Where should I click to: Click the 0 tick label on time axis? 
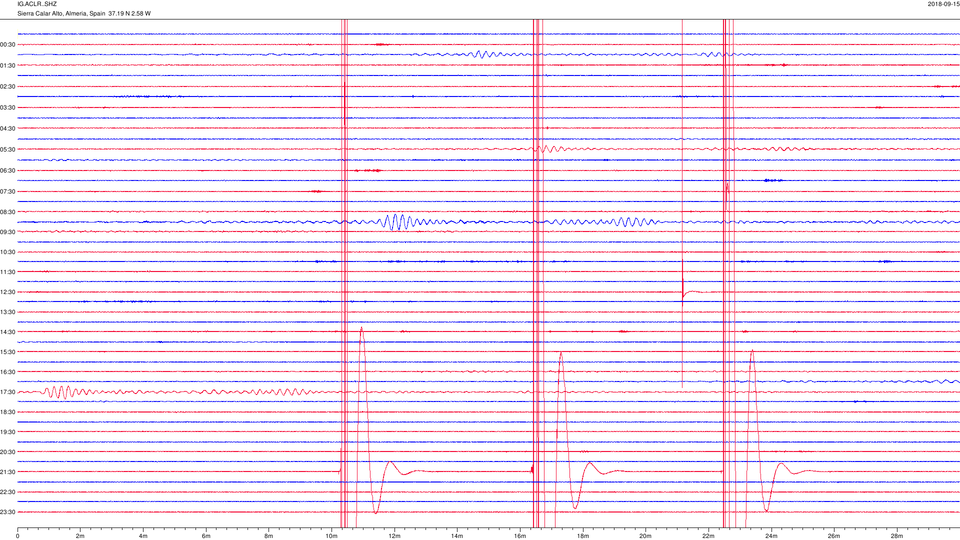pos(18,536)
